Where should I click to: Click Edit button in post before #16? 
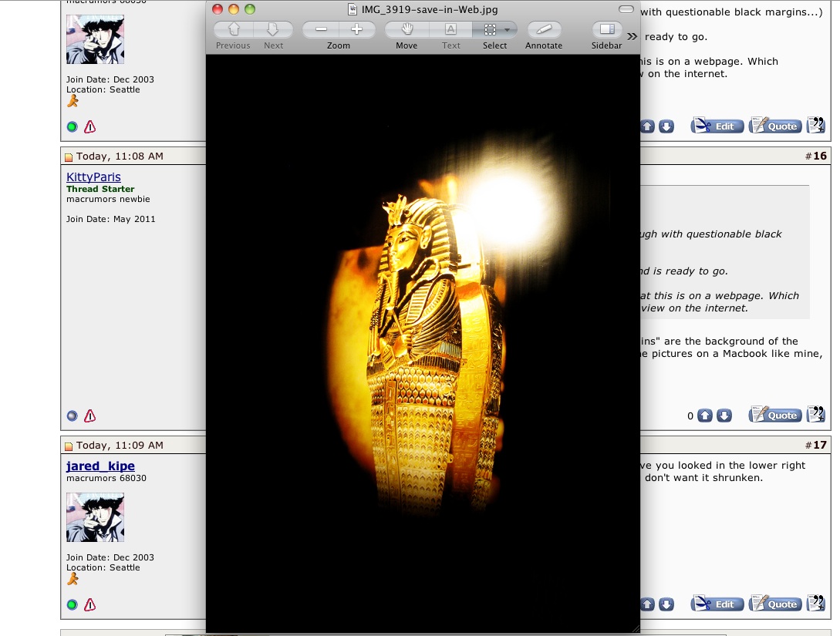tap(717, 126)
